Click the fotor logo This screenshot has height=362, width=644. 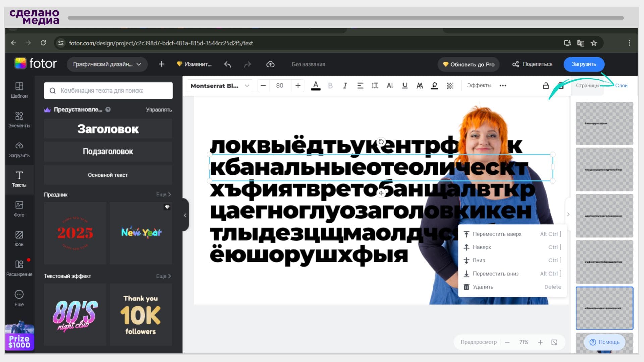(x=36, y=63)
